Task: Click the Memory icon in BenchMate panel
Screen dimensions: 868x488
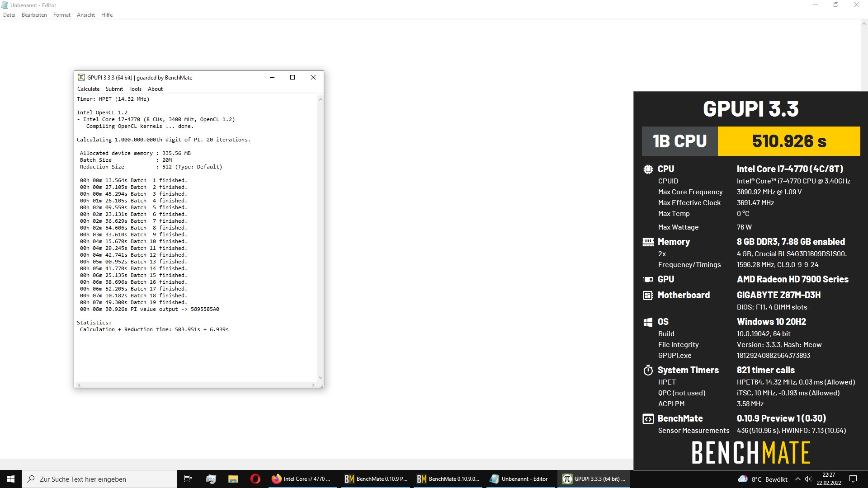Action: [x=648, y=242]
